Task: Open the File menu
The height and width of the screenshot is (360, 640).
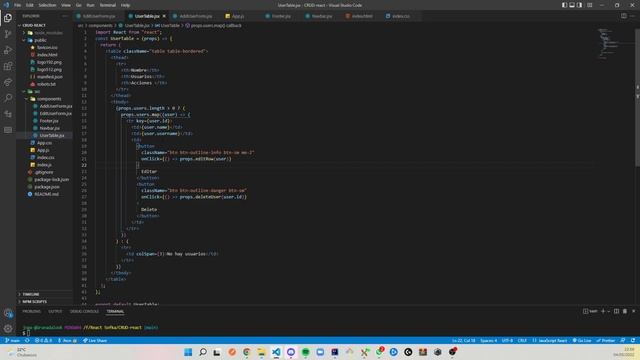Action: [18, 5]
